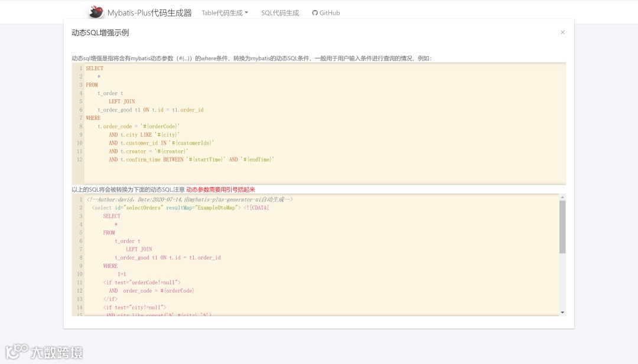Click the first closing </if> tag line
This screenshot has height=364, width=638.
[110, 299]
